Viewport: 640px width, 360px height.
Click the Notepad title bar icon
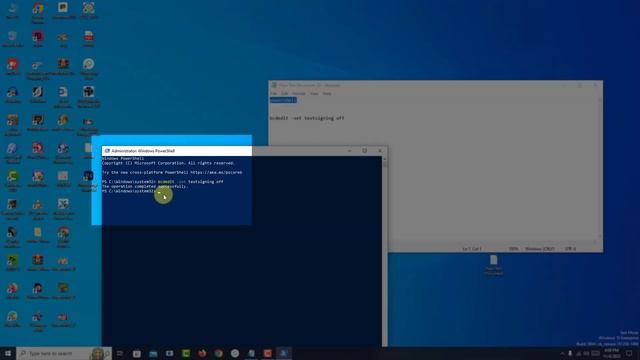(x=274, y=85)
